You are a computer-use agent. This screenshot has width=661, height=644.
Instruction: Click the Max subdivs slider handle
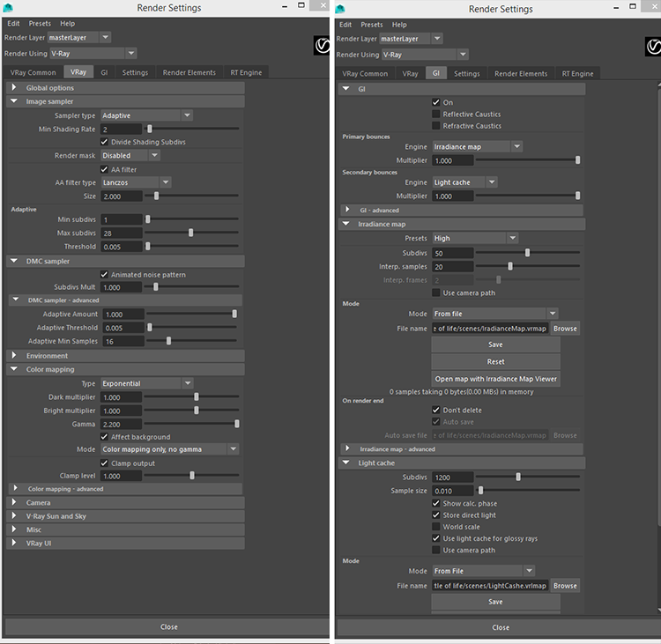191,233
